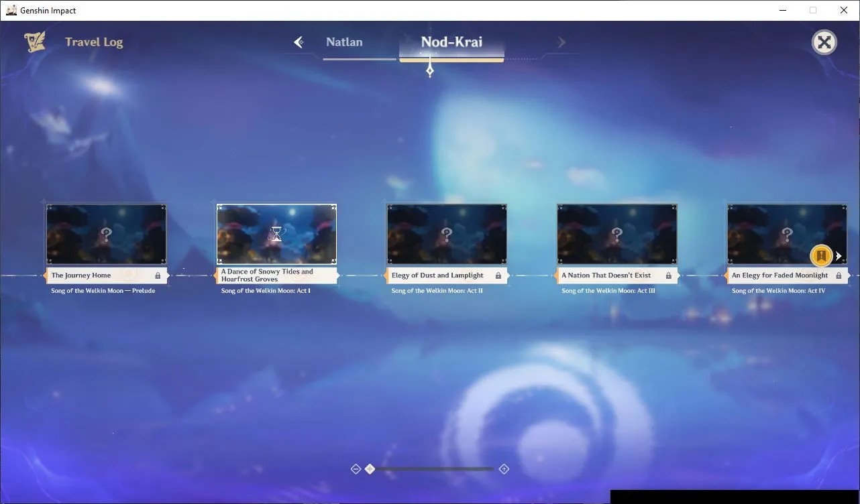Click lock icon on A Nation That Doesn't Exist
Image resolution: width=860 pixels, height=504 pixels.
[669, 275]
